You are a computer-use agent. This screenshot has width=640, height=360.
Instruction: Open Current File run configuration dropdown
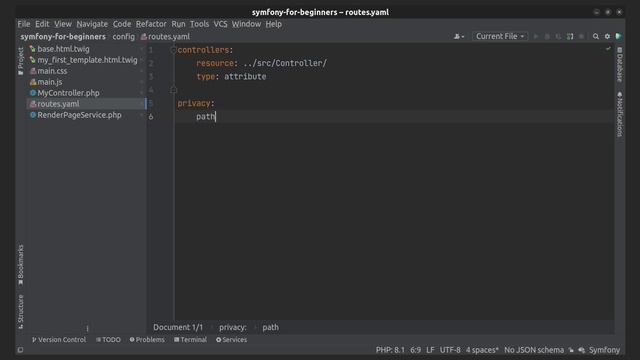pyautogui.click(x=500, y=36)
